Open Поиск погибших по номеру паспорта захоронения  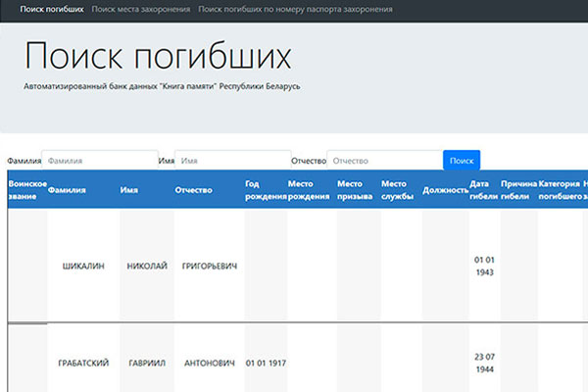click(x=295, y=9)
